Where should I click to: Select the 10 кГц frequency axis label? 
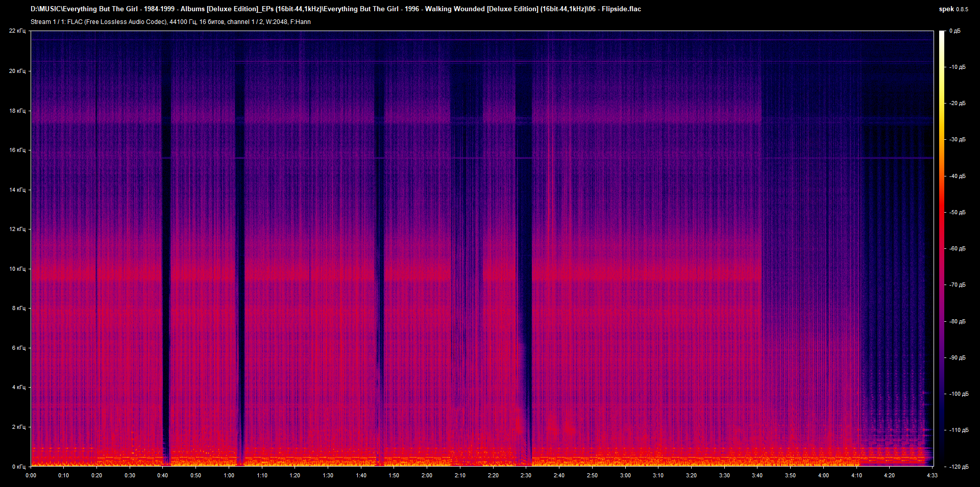click(17, 269)
